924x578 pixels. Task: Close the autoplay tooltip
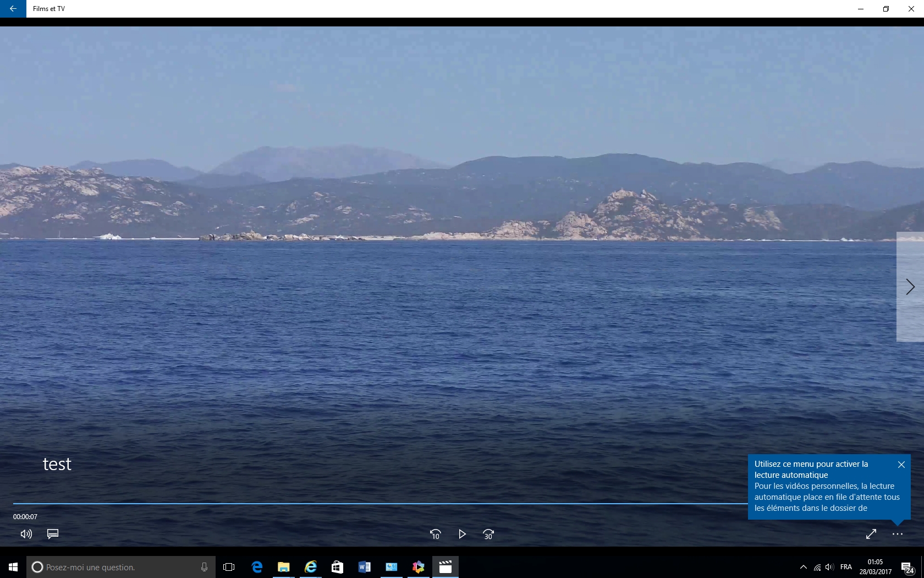901,465
